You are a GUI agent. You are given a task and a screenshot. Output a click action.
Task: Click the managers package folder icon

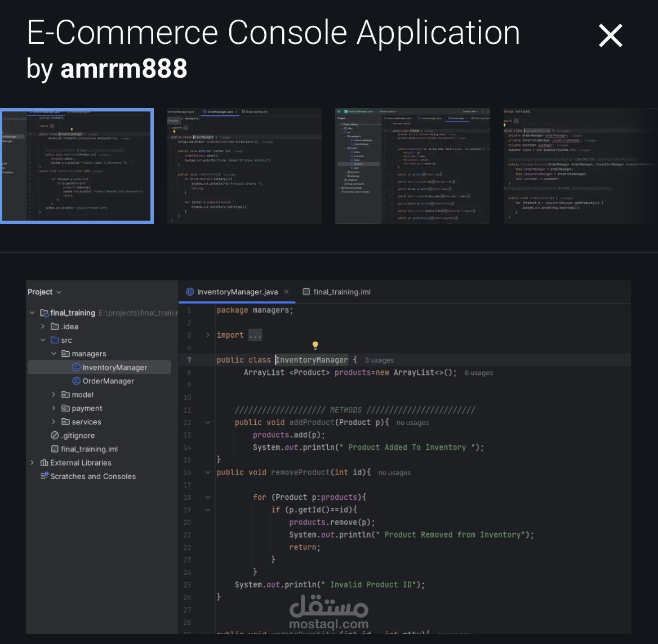[x=66, y=354]
